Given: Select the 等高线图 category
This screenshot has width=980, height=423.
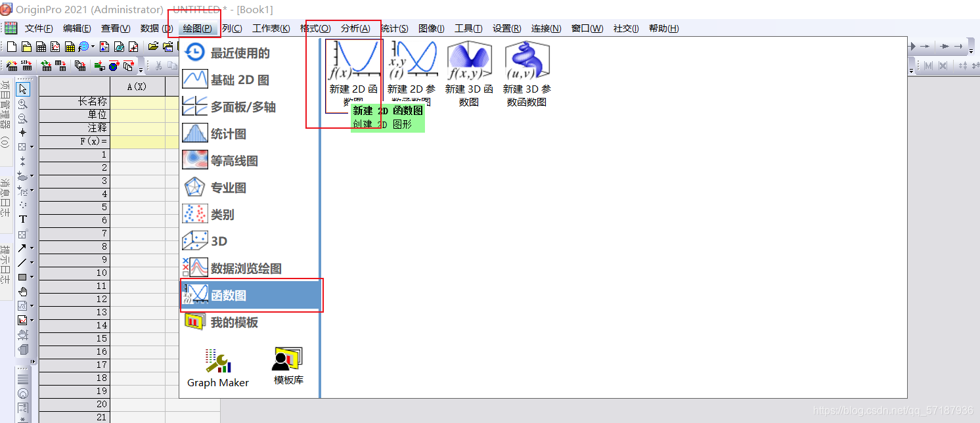Looking at the screenshot, I should tap(250, 161).
